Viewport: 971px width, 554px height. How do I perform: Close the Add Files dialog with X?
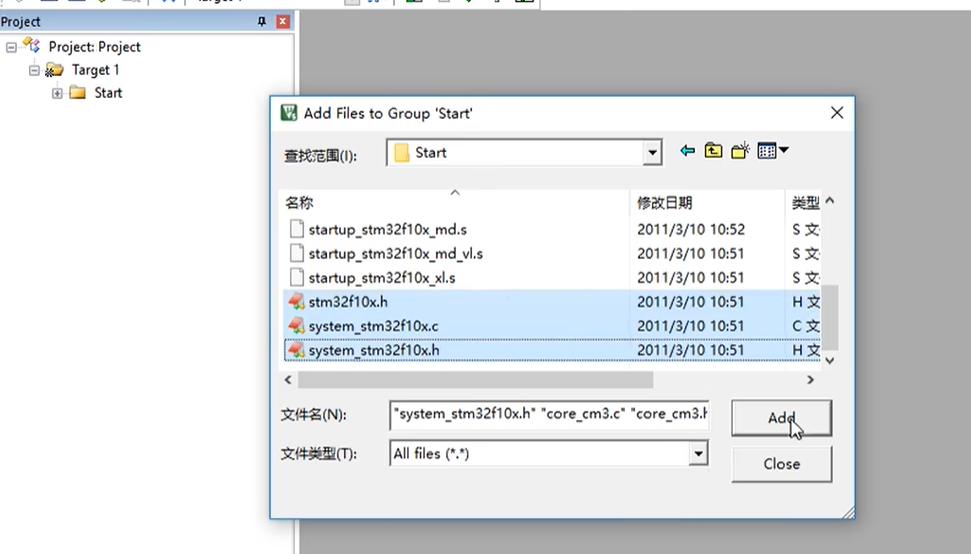[x=837, y=113]
